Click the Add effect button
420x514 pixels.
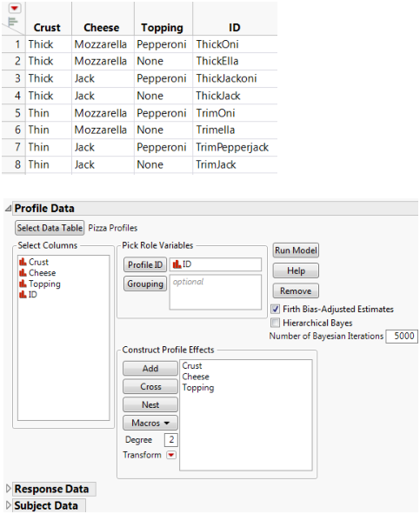(150, 369)
